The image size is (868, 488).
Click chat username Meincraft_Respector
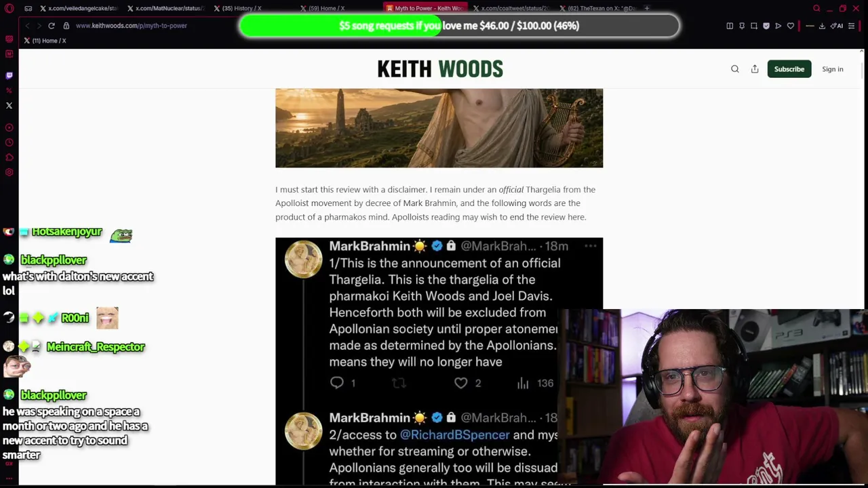[x=96, y=347]
